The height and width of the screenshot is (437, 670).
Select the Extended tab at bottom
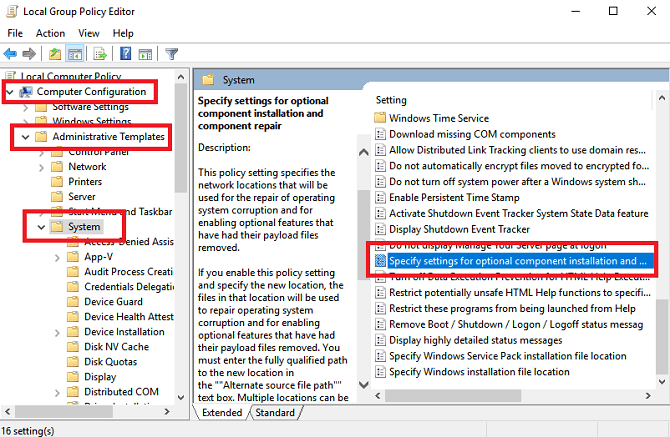(x=222, y=412)
